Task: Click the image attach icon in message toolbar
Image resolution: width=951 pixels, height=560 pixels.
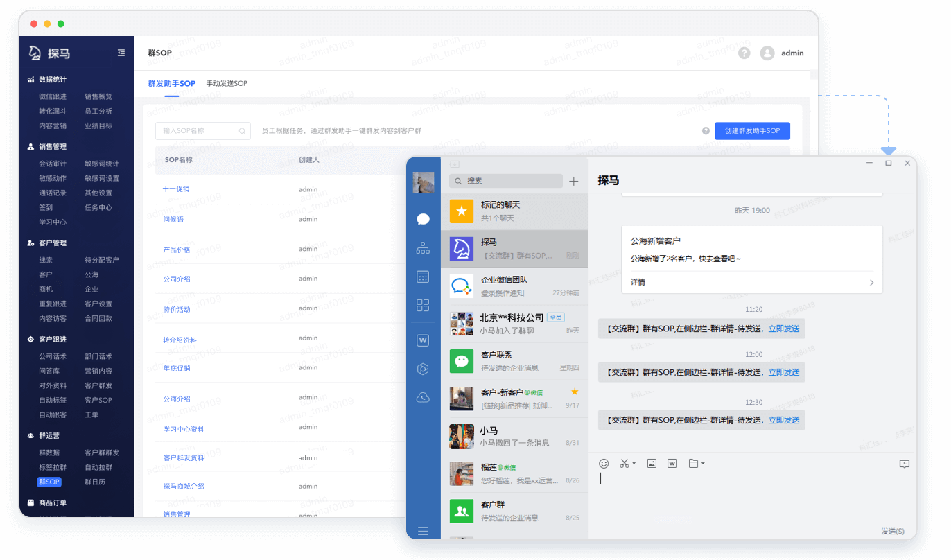Action: coord(652,463)
